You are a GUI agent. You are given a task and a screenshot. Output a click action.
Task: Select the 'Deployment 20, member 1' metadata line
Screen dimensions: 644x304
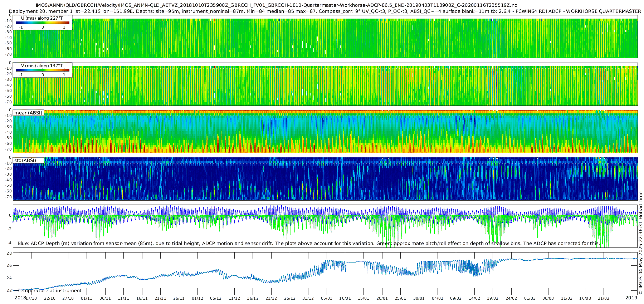[325, 11]
